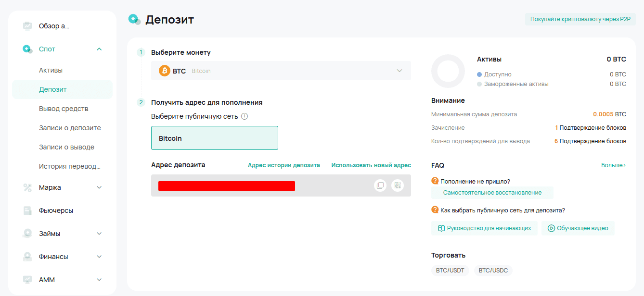Viewport: 644px width, 296px height.
Task: Click the Overview sidebar icon
Action: click(27, 26)
